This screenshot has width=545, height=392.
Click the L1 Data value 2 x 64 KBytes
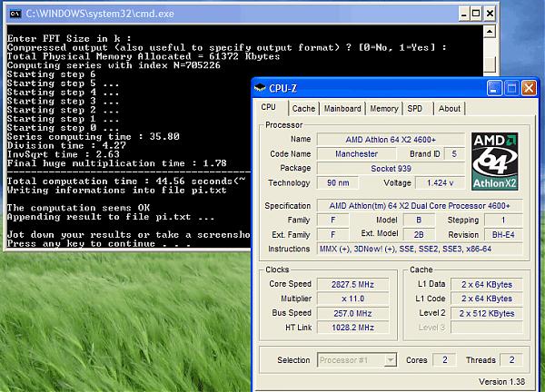click(487, 284)
